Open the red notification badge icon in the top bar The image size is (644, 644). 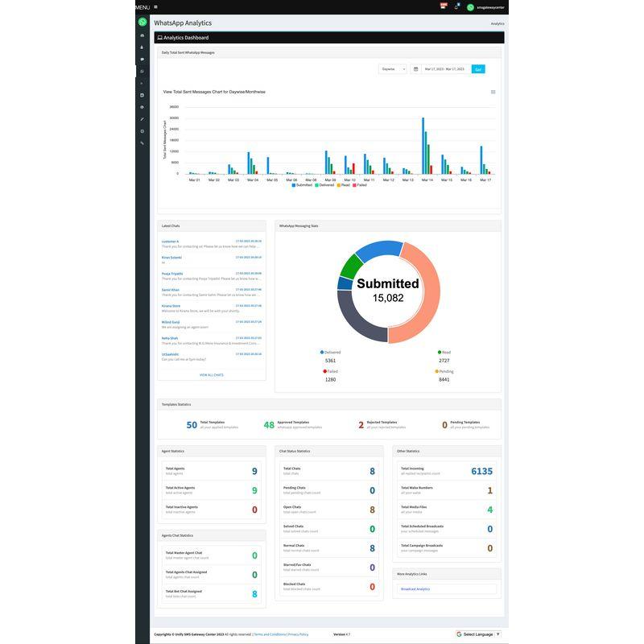tap(444, 6)
